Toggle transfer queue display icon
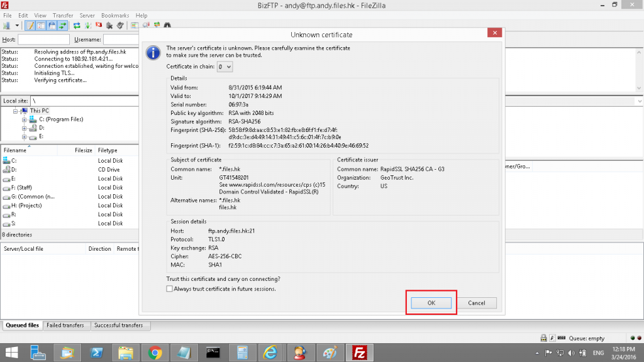Viewport: 644px width, 362px height. tap(62, 25)
